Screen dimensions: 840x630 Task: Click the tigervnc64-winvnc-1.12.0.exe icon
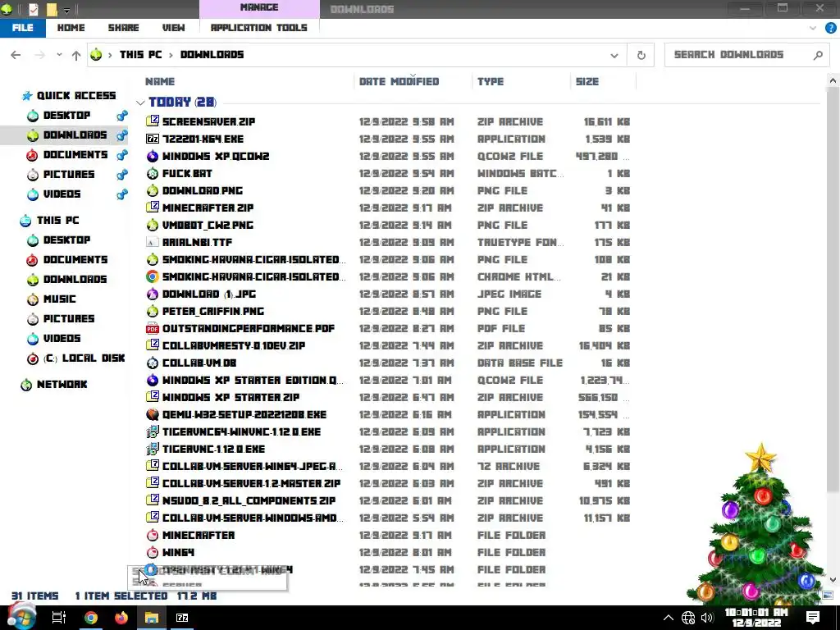(x=153, y=431)
